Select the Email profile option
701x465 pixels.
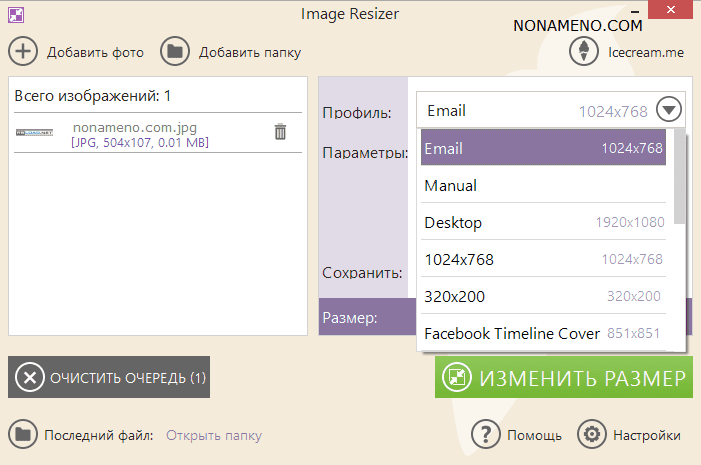[543, 148]
